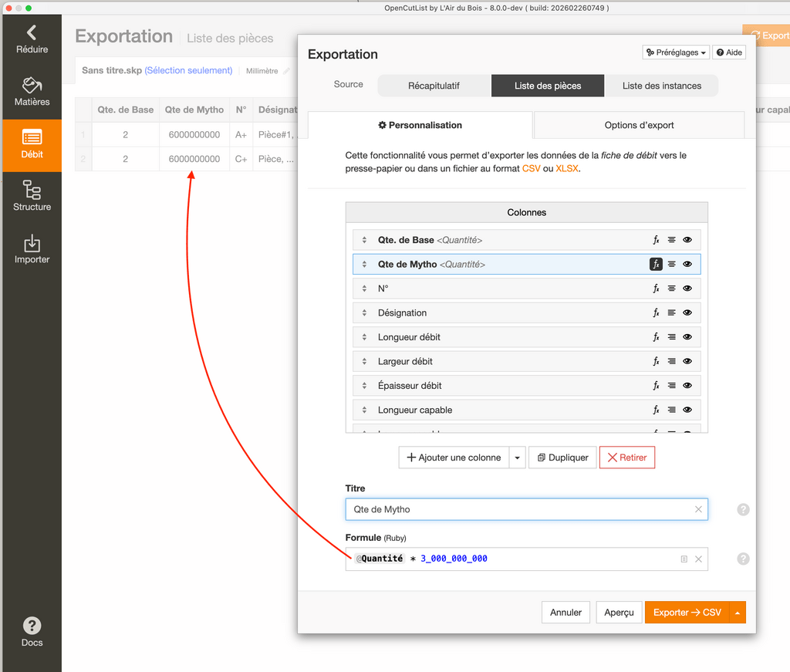Open export format arrow next to Exporter CSV
The height and width of the screenshot is (672, 790).
click(738, 613)
